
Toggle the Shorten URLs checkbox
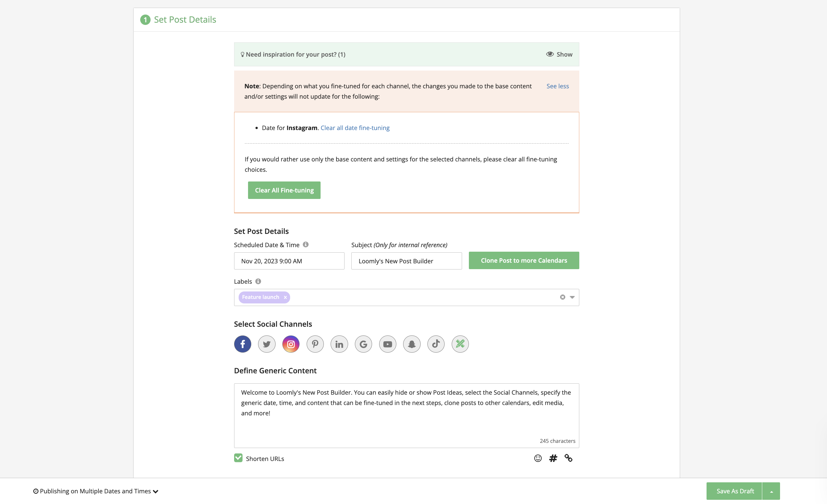click(238, 458)
